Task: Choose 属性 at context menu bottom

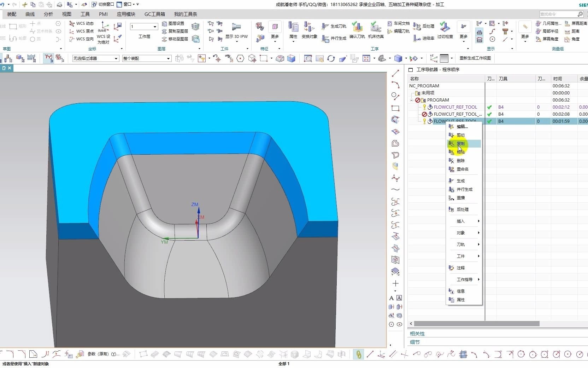Action: (464, 300)
